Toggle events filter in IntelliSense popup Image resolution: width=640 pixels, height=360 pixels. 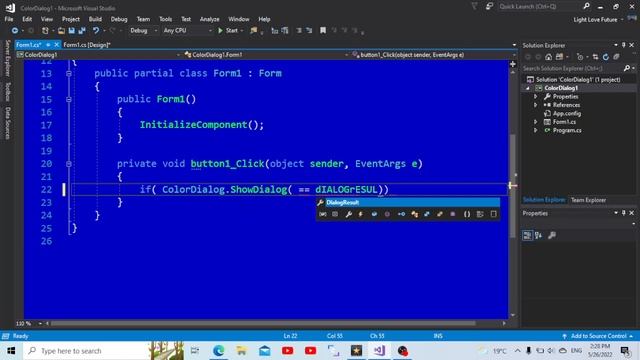coord(361,214)
